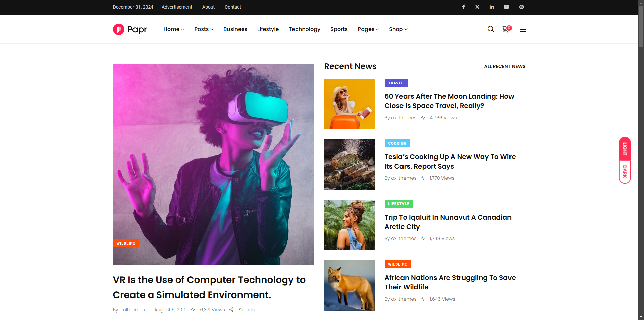This screenshot has width=644, height=320.
Task: Switch to Dark mode toggle
Action: point(625,171)
